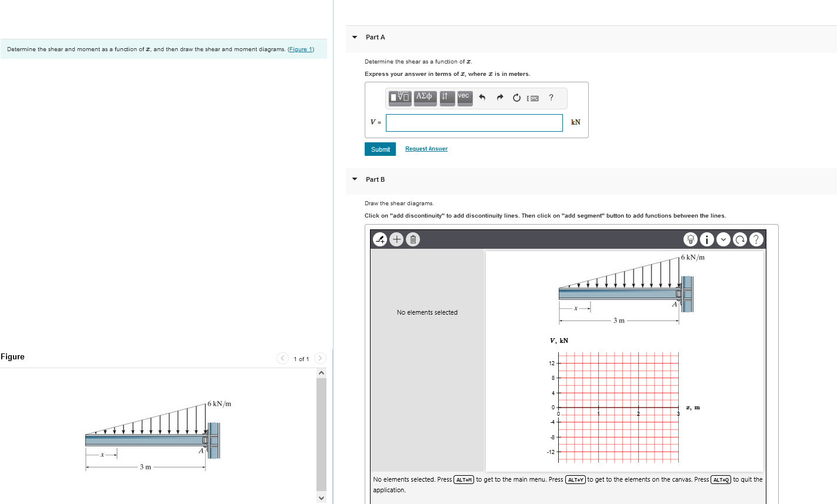Select the vec vector notation tool

tap(465, 97)
